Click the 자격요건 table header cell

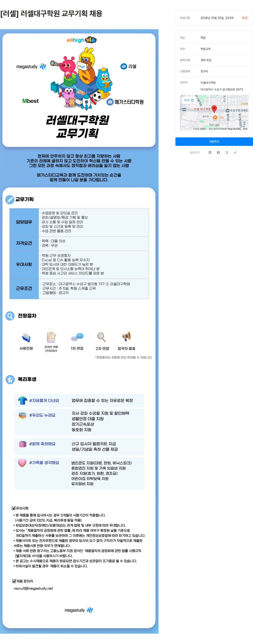(x=24, y=244)
